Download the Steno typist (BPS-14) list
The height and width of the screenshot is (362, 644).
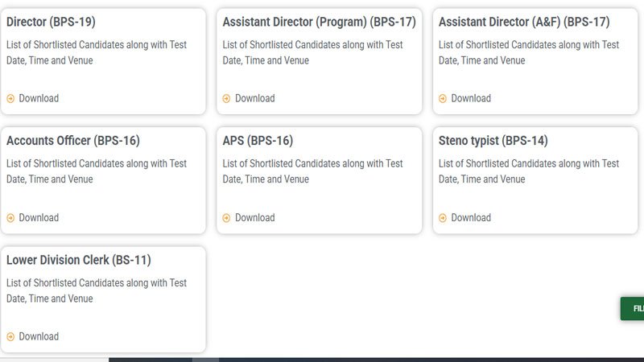(471, 218)
